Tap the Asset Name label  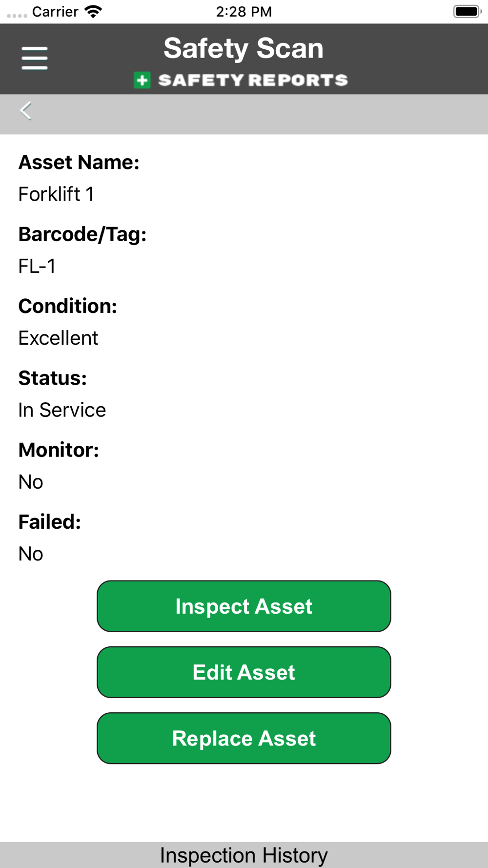(x=79, y=162)
